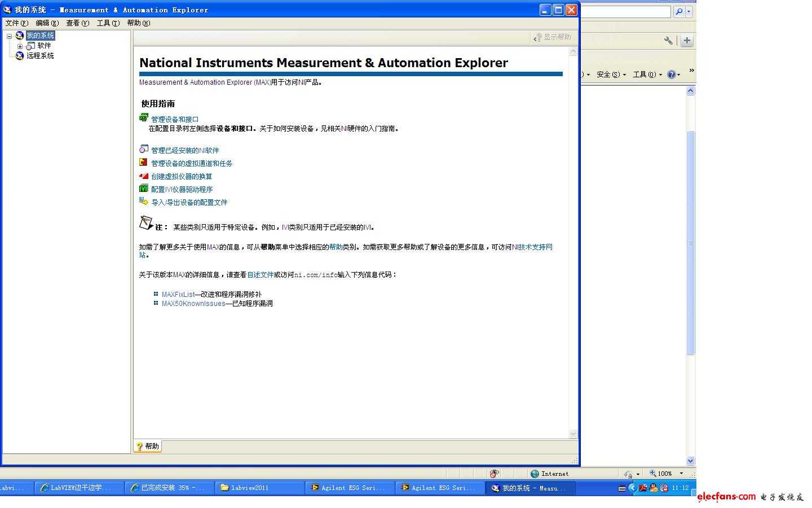This screenshot has height=508, width=812.
Task: Click the scale icon beside 创建虚拟仪器的换算
Action: (x=144, y=176)
